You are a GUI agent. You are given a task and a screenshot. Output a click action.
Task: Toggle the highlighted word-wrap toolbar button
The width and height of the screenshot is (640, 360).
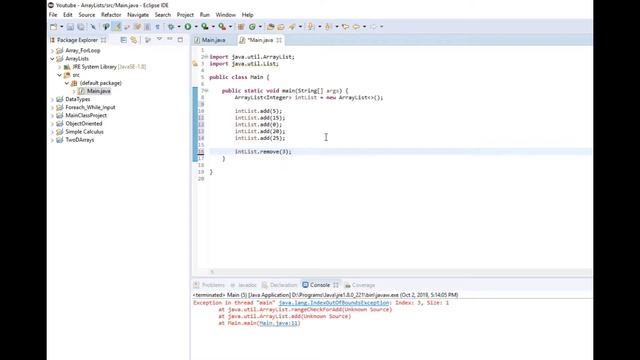click(117, 27)
